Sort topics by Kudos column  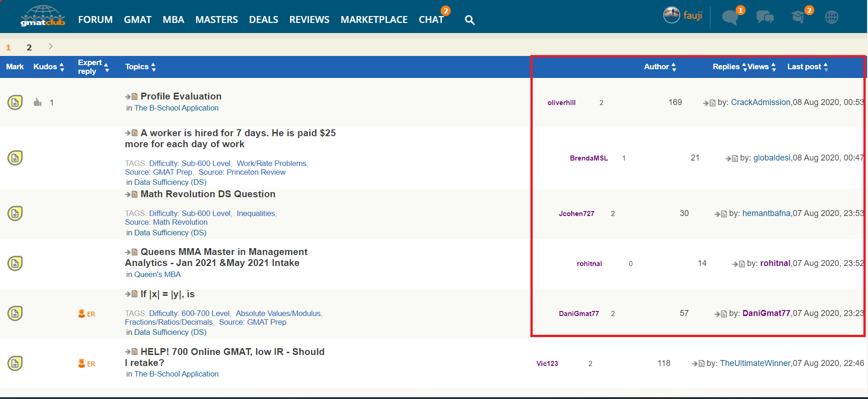(x=49, y=67)
